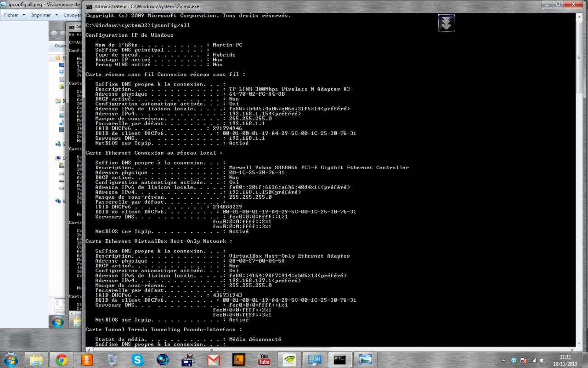The height and width of the screenshot is (368, 588).
Task: Click 'Marvell Yukon 88E8056 PCI-E Gigabit Ethernet Controller'
Action: (x=319, y=168)
